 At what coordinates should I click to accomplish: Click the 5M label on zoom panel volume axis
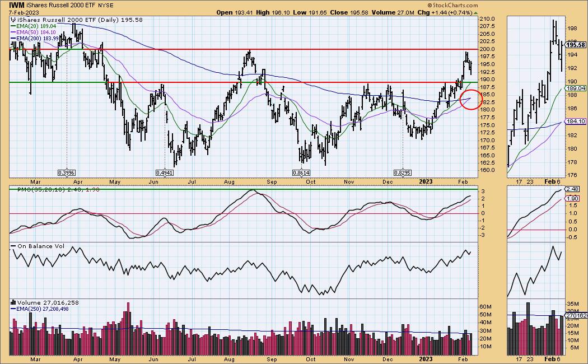click(575, 348)
